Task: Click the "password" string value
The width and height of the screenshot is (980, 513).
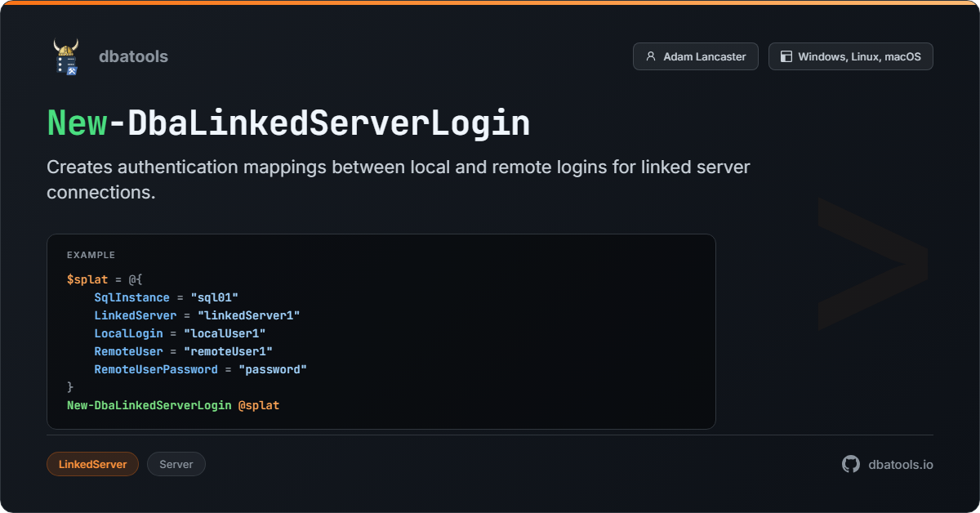Action: pos(273,369)
